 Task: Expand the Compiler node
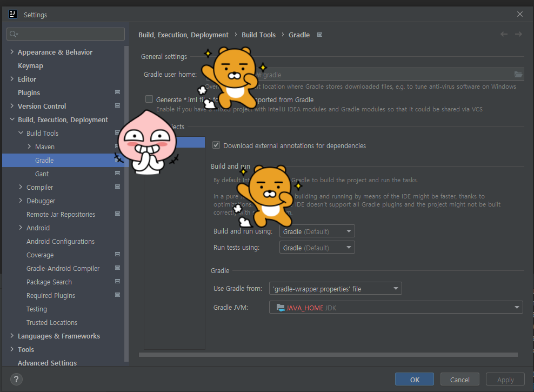pyautogui.click(x=21, y=187)
